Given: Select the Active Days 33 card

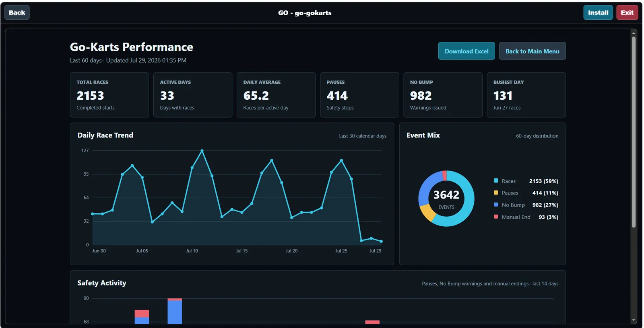Looking at the screenshot, I should [193, 95].
